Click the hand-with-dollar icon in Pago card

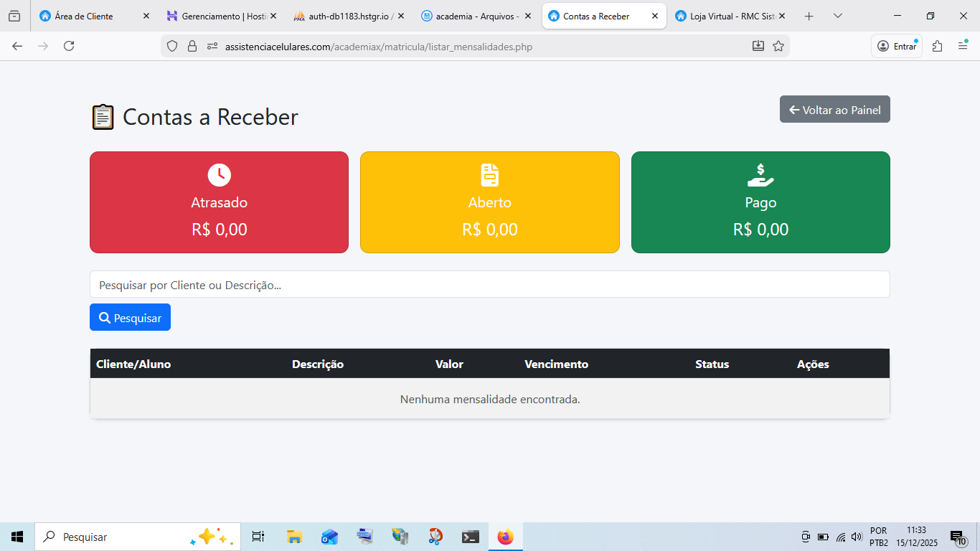pos(760,174)
